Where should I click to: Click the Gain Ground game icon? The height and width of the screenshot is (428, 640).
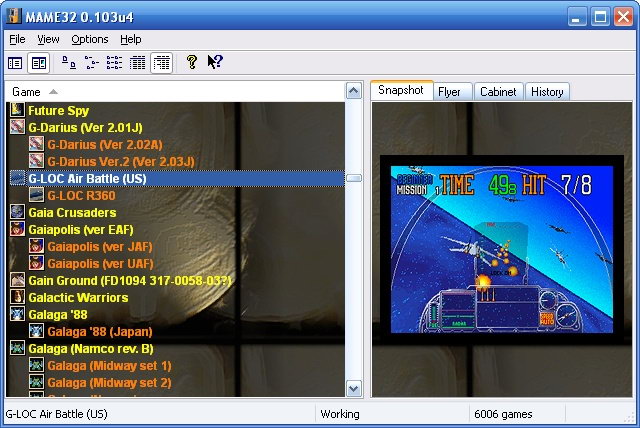pyautogui.click(x=17, y=280)
